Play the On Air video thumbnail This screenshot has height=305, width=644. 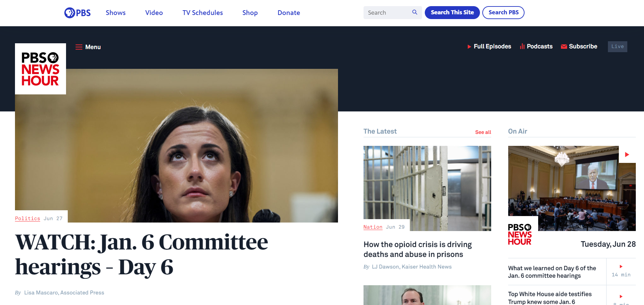572,188
